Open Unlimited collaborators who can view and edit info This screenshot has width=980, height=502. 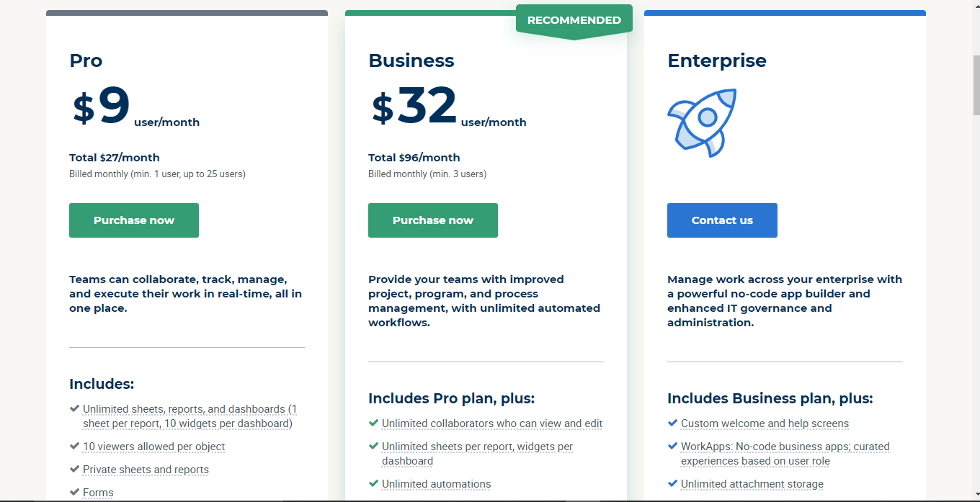[x=492, y=423]
